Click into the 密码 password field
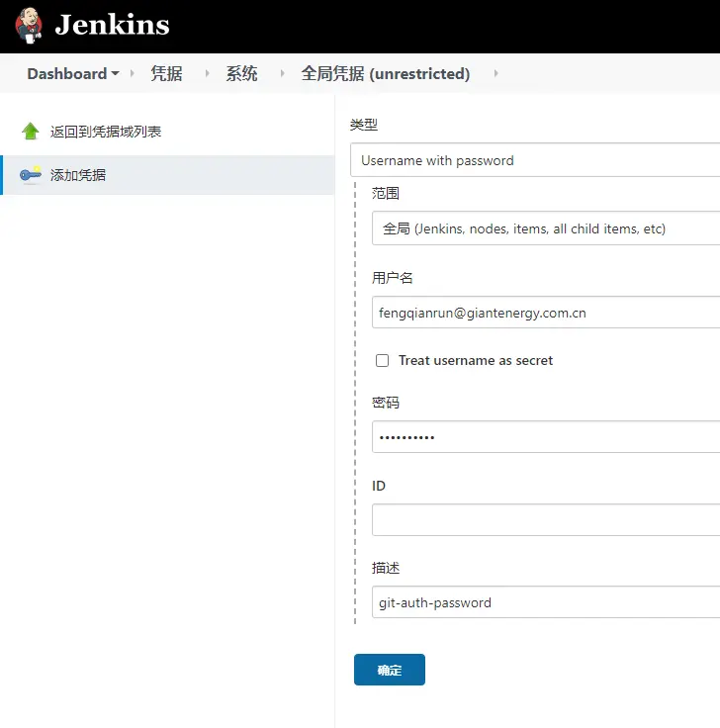720x728 pixels. [x=544, y=437]
